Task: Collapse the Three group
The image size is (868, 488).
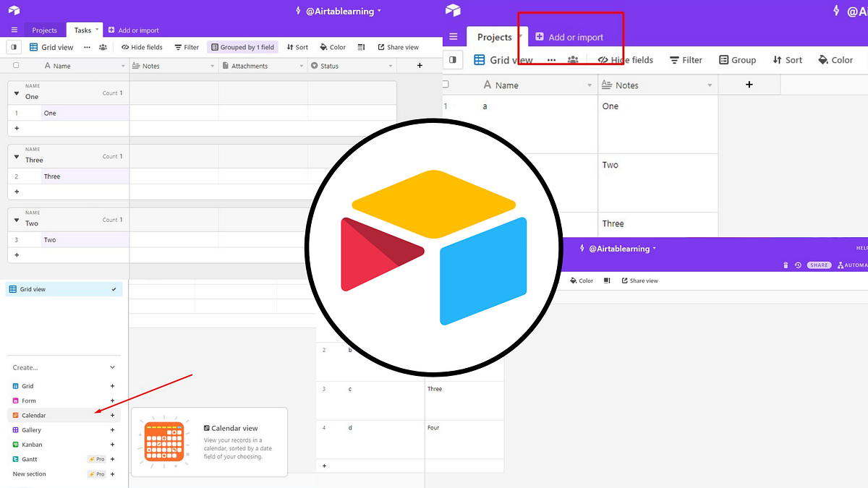Action: tap(16, 156)
